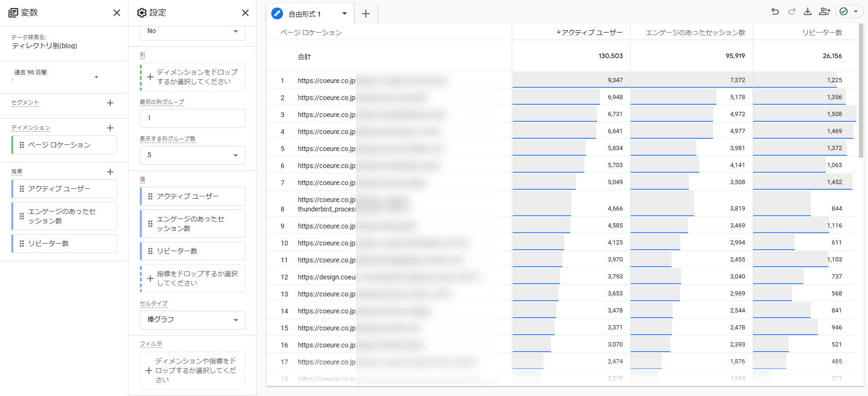Add a new exploration tab
This screenshot has height=396, width=868.
point(366,14)
